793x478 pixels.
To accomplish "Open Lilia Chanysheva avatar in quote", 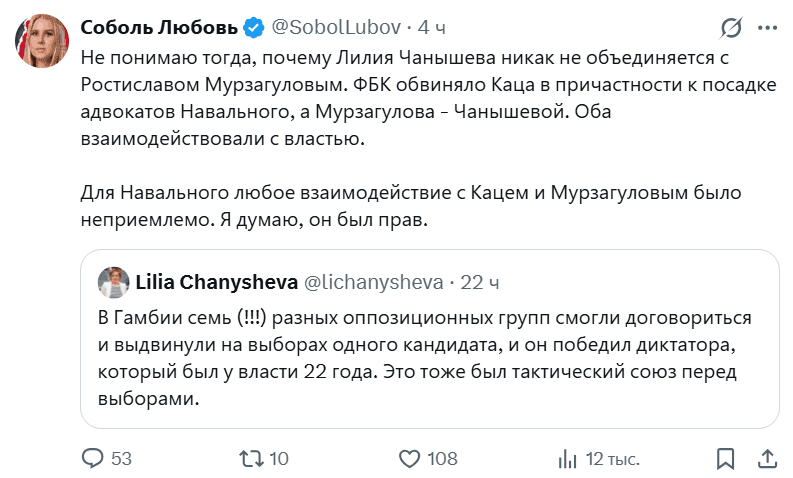I will point(114,282).
